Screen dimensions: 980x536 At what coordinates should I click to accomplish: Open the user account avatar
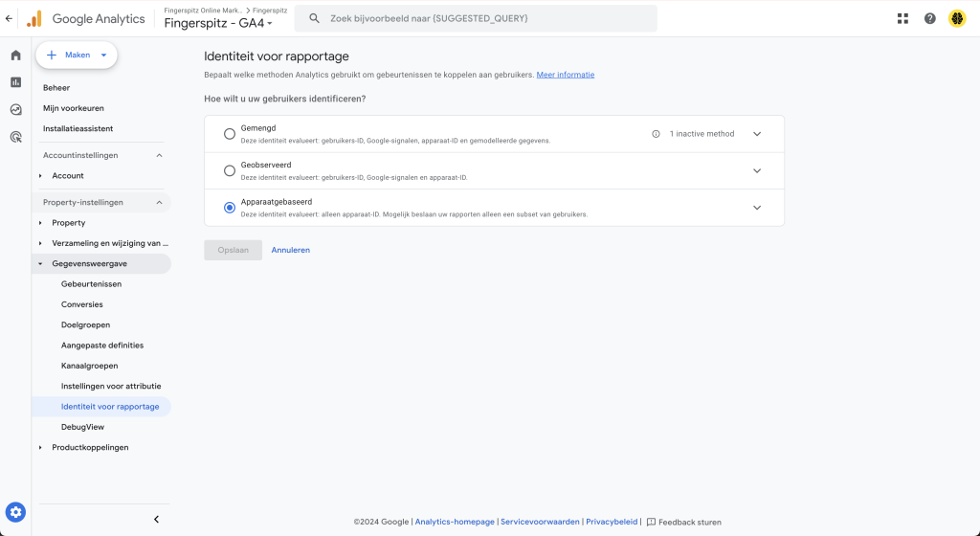point(957,19)
